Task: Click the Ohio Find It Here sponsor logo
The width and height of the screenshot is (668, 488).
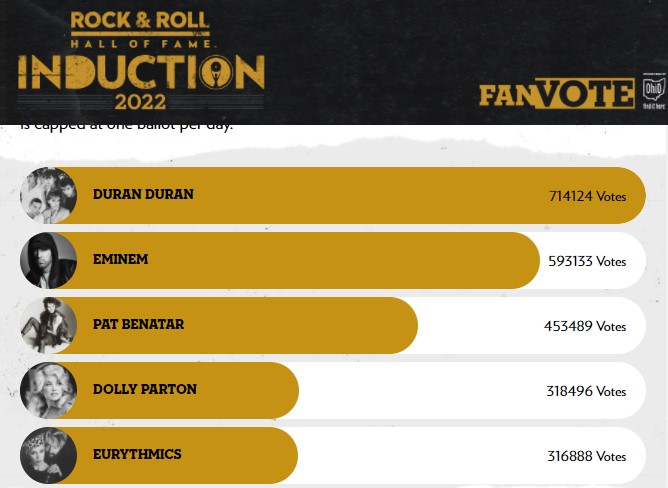Action: coord(654,91)
